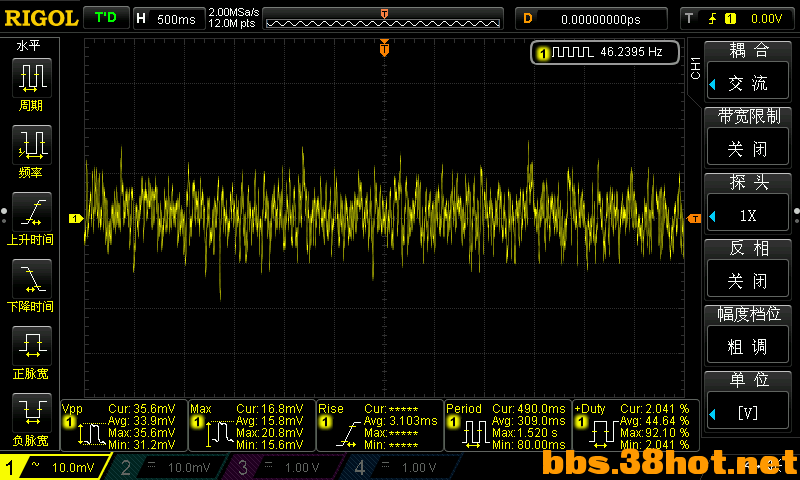Select the 负脉宽 (-Width) measurement icon

pos(32,413)
